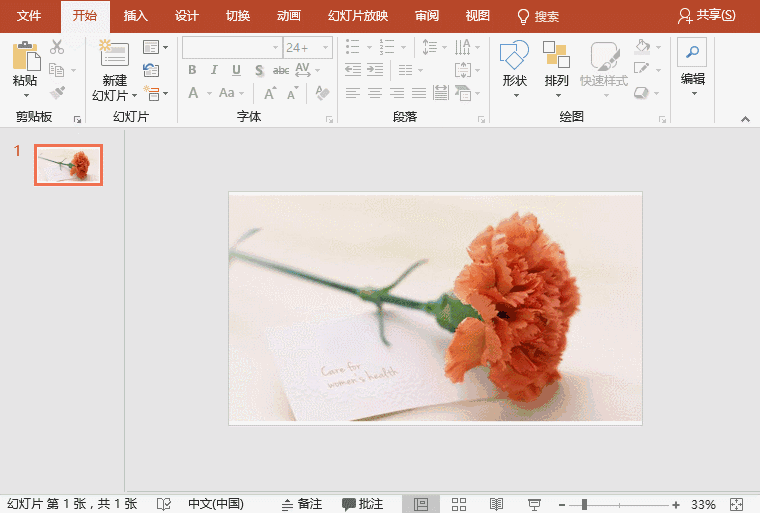
Task: Switch to the Animations (动画) tab
Action: point(288,16)
